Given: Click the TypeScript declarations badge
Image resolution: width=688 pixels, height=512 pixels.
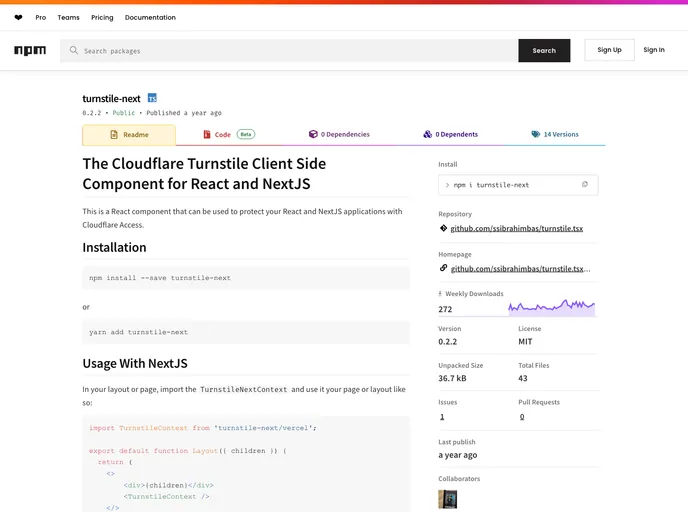Looking at the screenshot, I should coord(152,98).
